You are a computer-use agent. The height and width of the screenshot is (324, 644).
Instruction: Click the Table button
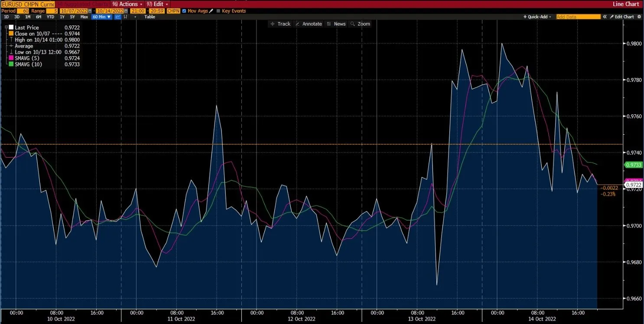(x=150, y=16)
